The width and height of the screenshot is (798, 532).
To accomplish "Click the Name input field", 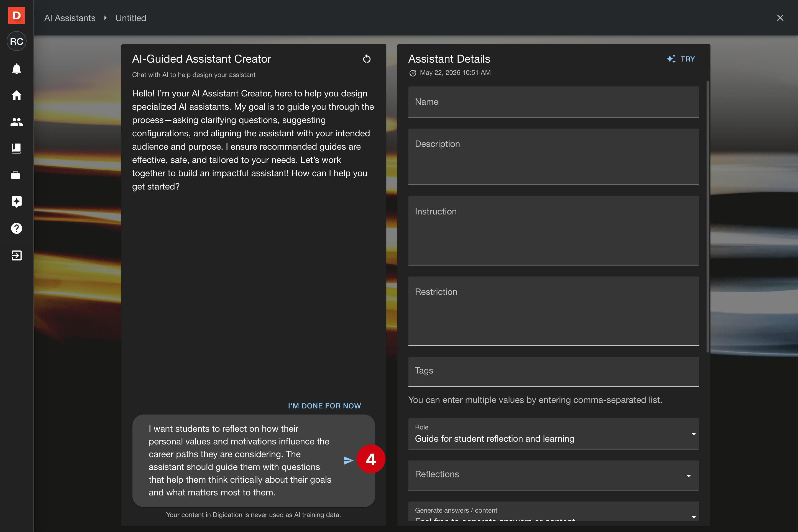I will point(554,102).
